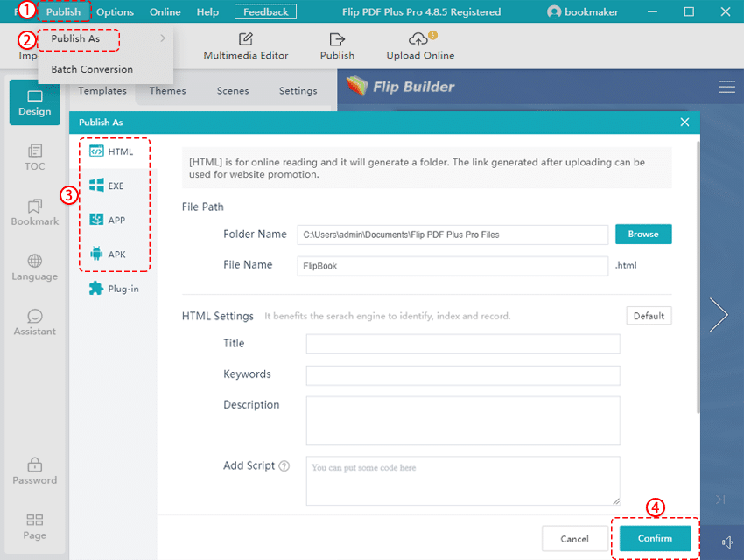Open the Flip Builder hamburger menu

click(726, 87)
